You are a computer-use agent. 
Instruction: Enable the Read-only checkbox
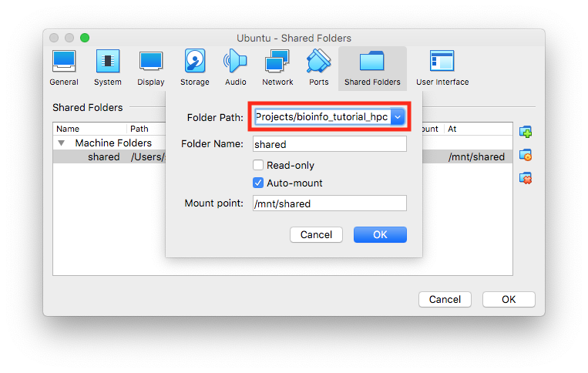tap(258, 165)
